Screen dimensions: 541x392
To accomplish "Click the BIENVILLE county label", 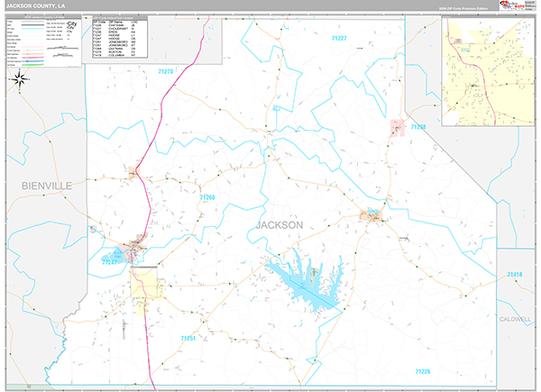I will coord(47,186).
